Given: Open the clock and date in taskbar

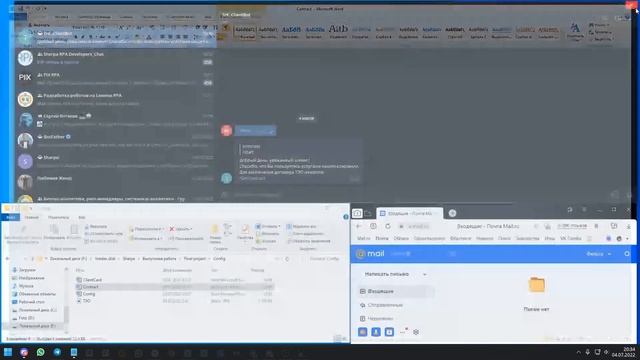Looking at the screenshot, I should (x=623, y=352).
